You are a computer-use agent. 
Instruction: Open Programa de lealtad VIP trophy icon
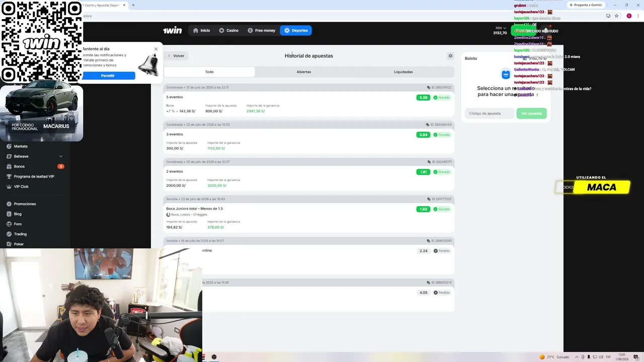(9, 176)
